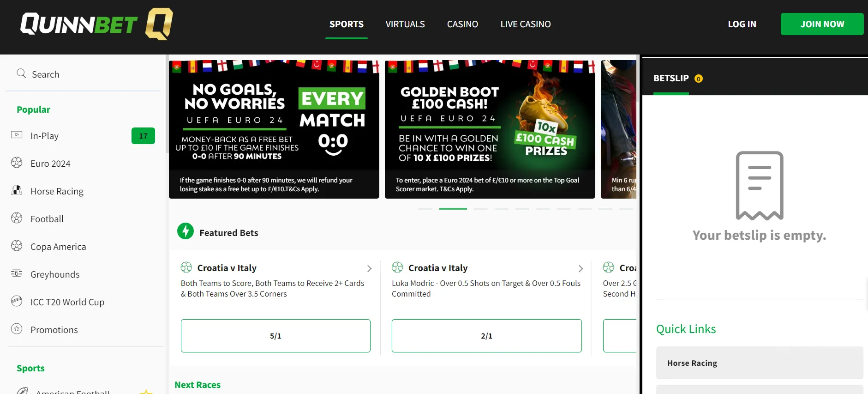Viewport: 868px width, 394px height.
Task: Open Golden Boot £100 Cash banner
Action: [x=490, y=129]
